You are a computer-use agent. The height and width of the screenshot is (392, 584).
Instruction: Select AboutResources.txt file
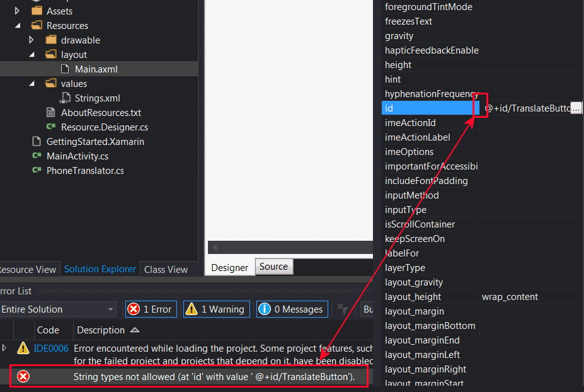click(x=101, y=113)
